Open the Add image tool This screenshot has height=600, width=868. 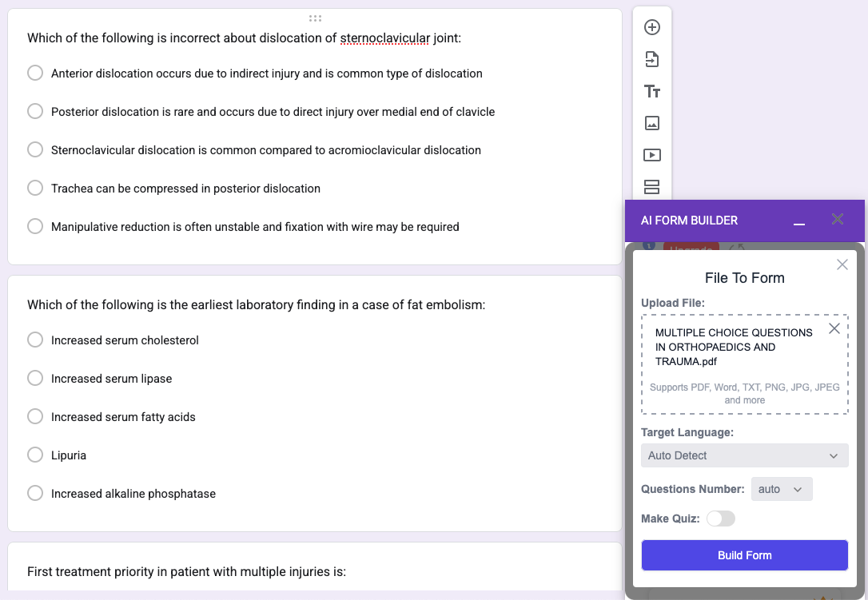[x=651, y=123]
